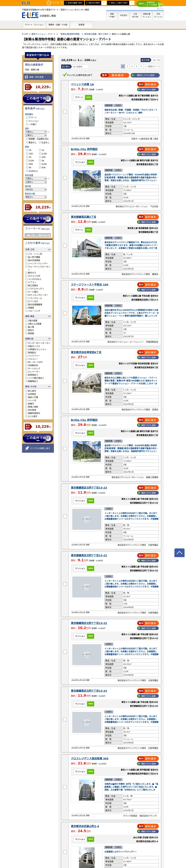The image size is (186, 868).
Task: Open the 中古住宅 top navigation tab
Action: [124, 15]
